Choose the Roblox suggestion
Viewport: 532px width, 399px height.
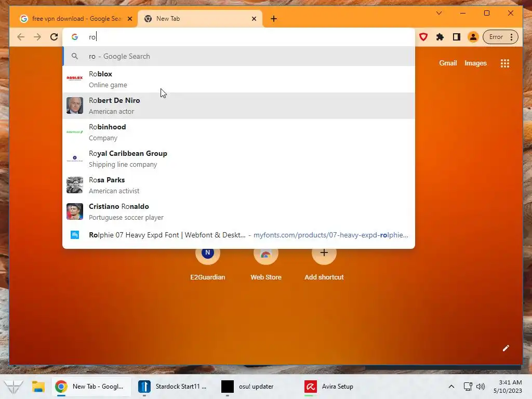[x=238, y=79]
